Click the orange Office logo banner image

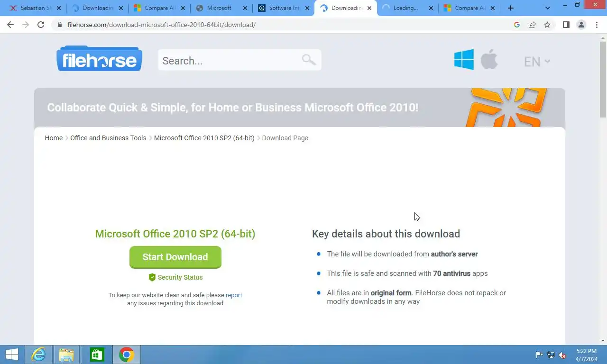(x=506, y=108)
